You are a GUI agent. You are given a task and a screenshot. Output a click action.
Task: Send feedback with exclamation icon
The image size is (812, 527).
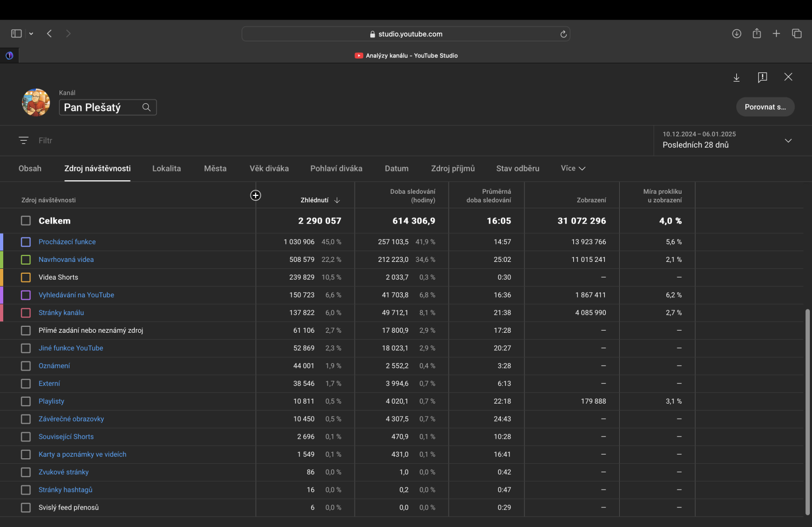click(x=762, y=77)
